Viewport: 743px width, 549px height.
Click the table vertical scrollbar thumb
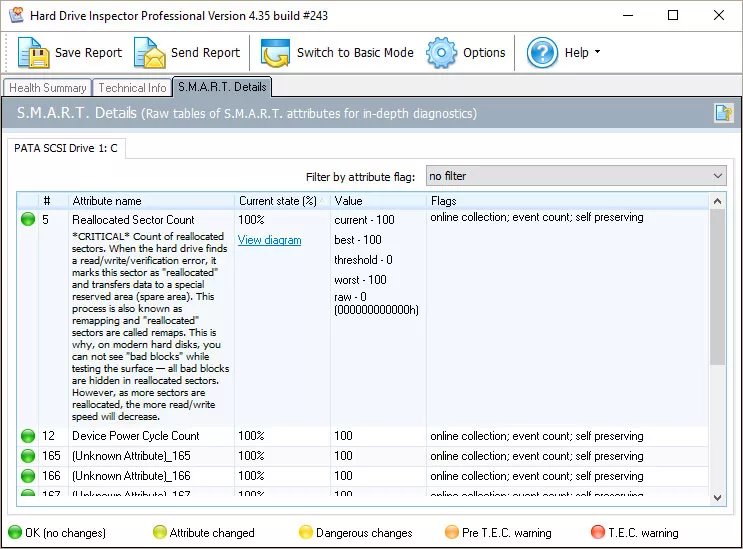(x=717, y=288)
